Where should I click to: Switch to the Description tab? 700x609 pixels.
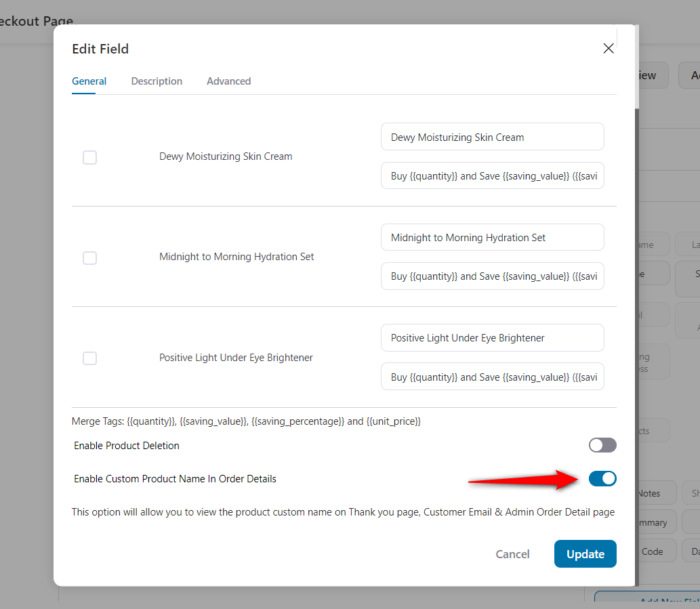click(x=157, y=81)
